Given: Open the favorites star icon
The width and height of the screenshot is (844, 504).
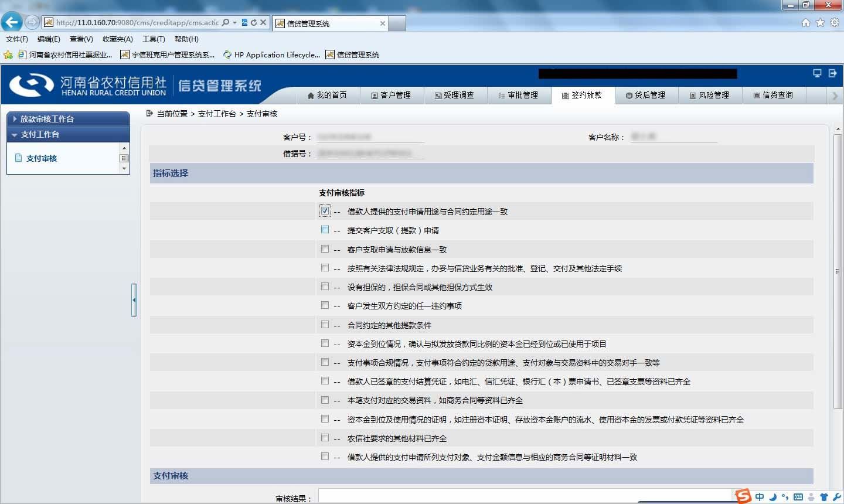Looking at the screenshot, I should click(x=820, y=22).
